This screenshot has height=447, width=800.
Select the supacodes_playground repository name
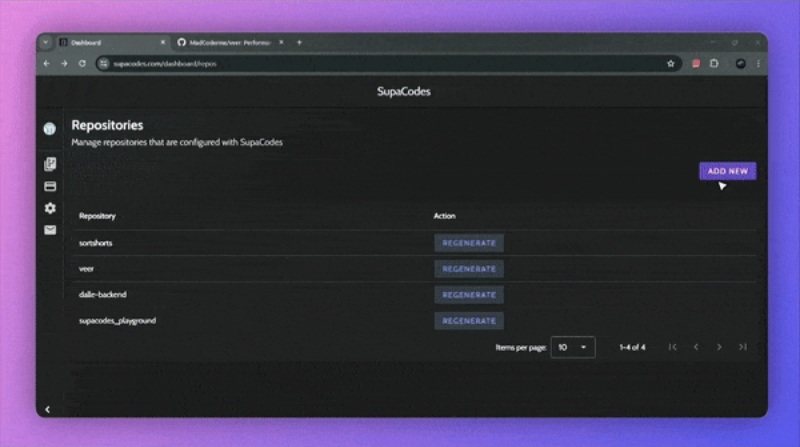pos(117,320)
